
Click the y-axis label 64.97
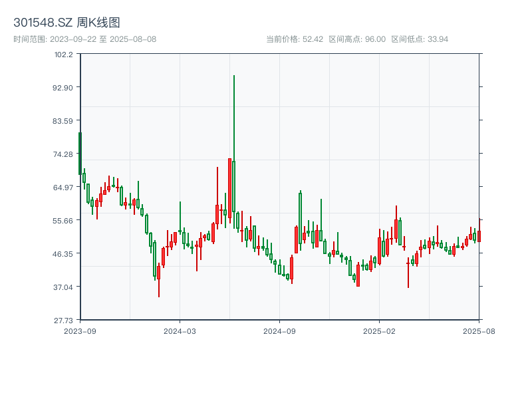coord(63,188)
